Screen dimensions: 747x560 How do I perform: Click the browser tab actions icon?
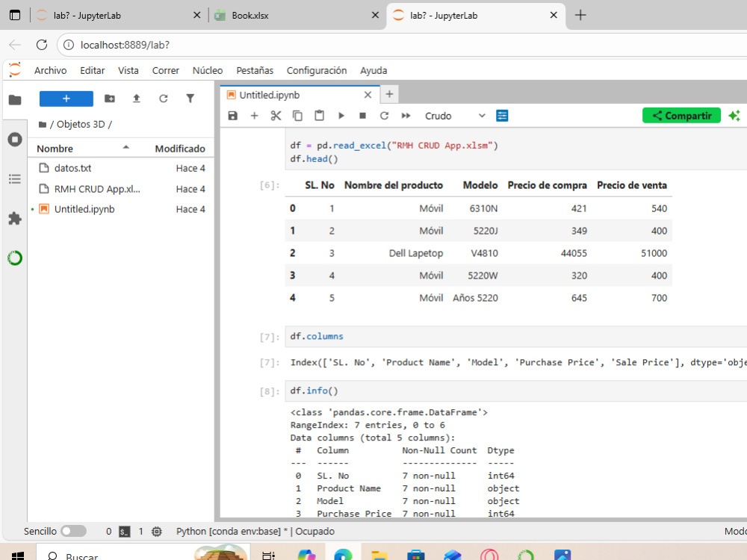coord(15,15)
